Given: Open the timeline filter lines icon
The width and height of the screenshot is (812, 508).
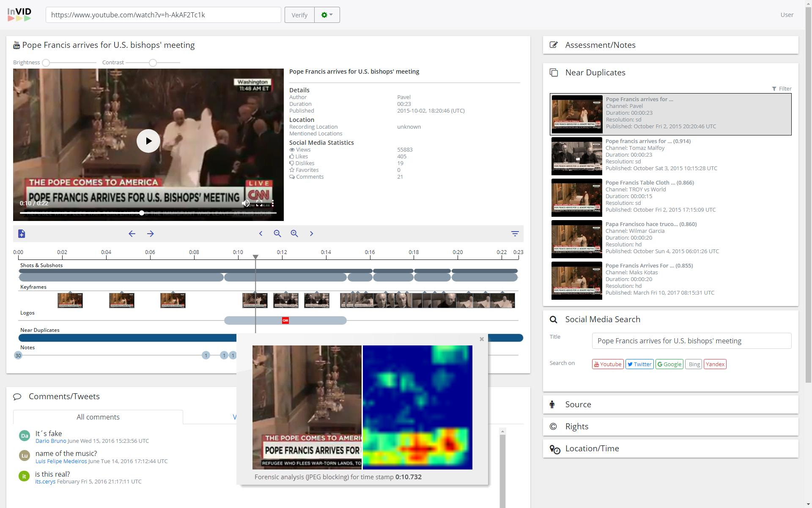Looking at the screenshot, I should tap(515, 234).
